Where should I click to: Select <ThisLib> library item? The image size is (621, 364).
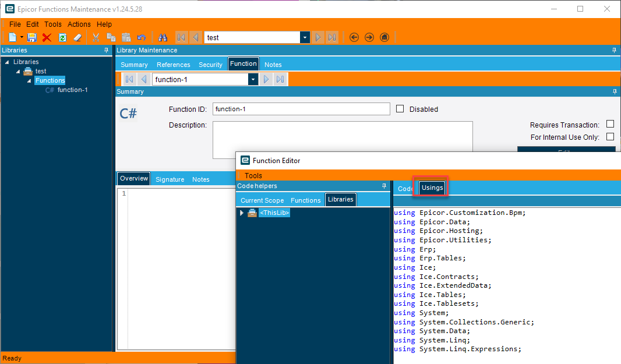click(x=274, y=213)
